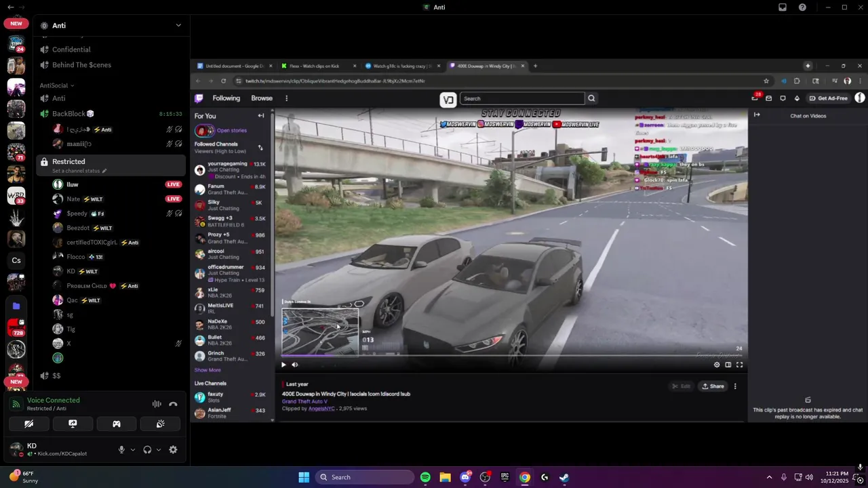This screenshot has height=488, width=868.
Task: Open Fanum's channel in sidebar
Action: 231,189
